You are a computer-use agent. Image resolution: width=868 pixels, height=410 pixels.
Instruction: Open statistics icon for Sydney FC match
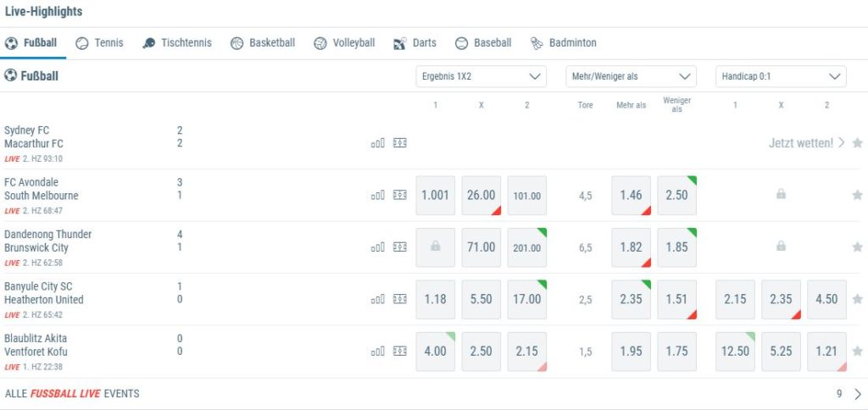tap(378, 143)
